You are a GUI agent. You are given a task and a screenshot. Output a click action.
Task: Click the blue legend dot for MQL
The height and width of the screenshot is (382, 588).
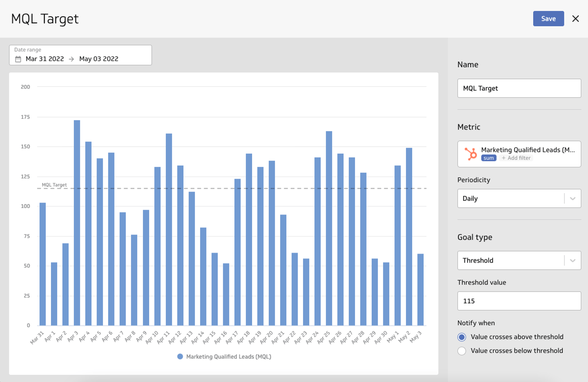[180, 357]
